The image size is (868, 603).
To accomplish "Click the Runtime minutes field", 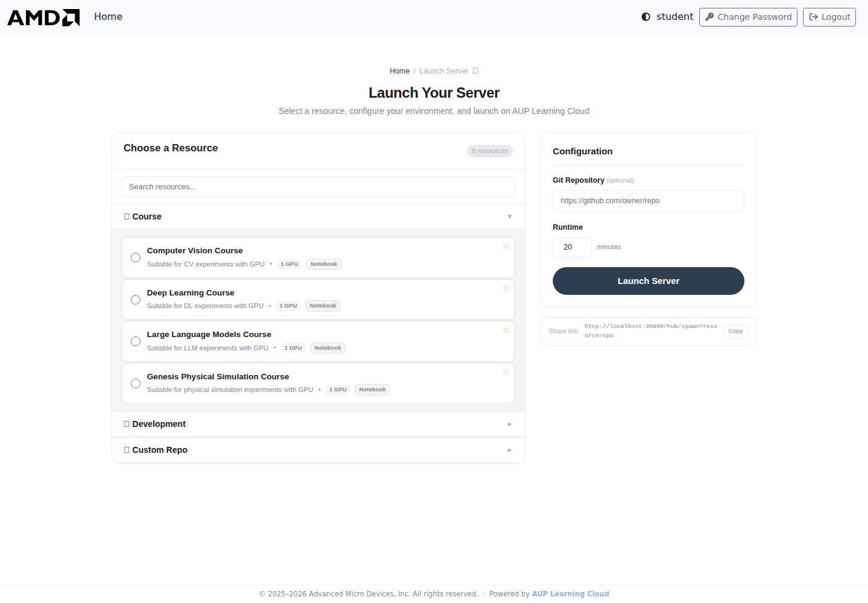I will (x=572, y=247).
